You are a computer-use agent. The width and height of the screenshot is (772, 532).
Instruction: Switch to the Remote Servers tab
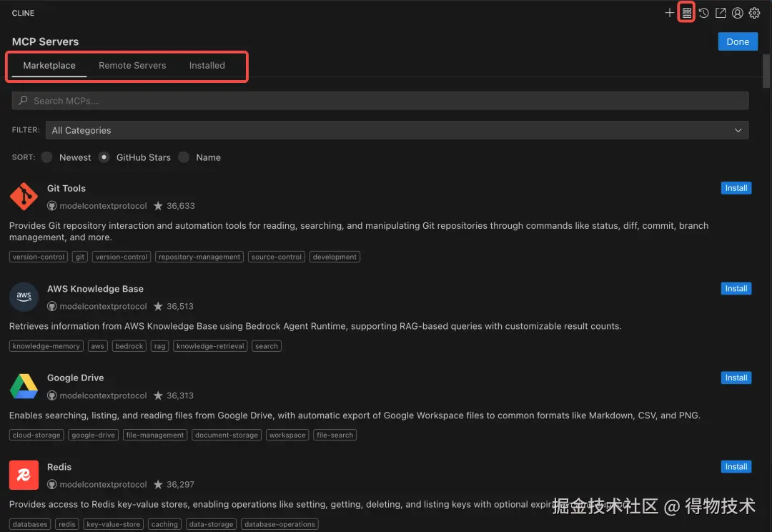pos(132,66)
